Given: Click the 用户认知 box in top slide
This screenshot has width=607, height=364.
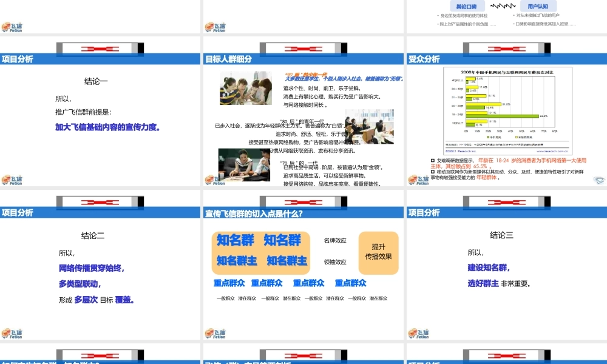Looking at the screenshot, I should (x=538, y=6).
